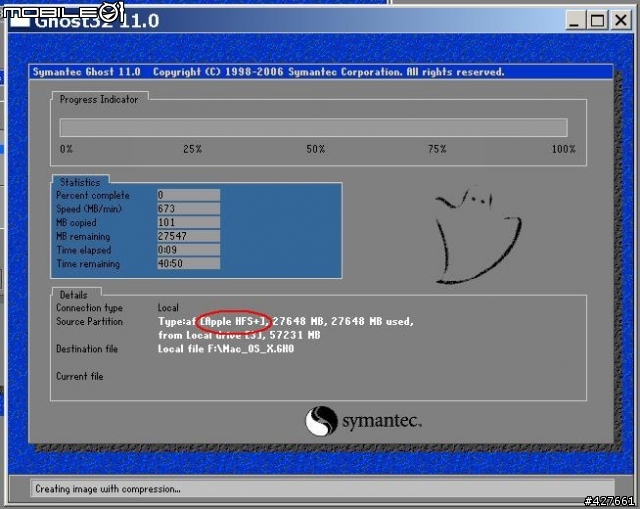Click the Percent complete value field
The image size is (640, 509).
click(x=189, y=195)
